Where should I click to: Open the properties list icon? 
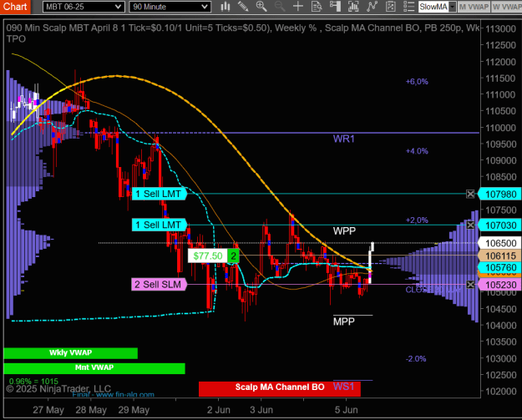[x=408, y=7]
